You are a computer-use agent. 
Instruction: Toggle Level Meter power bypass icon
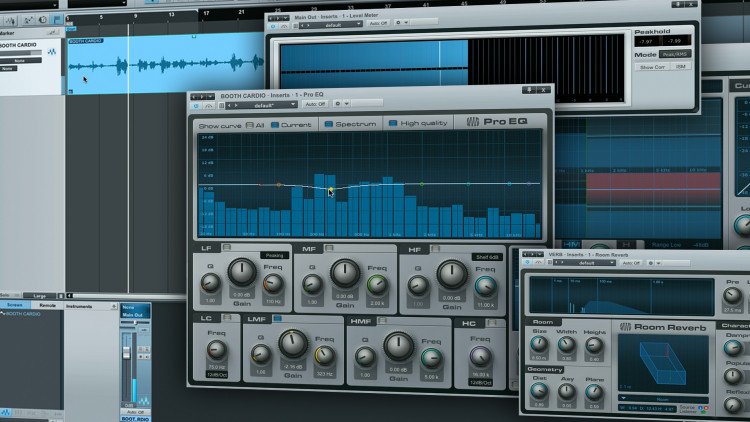pyautogui.click(x=273, y=26)
